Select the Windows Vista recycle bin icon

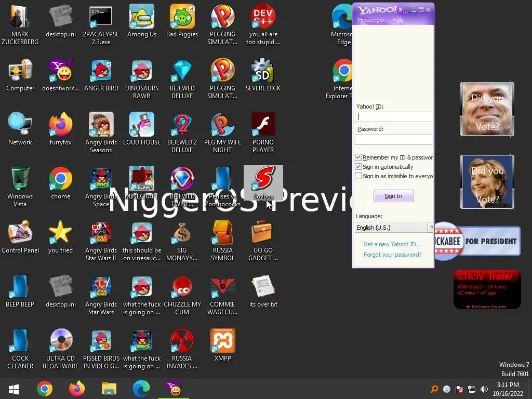20,187
